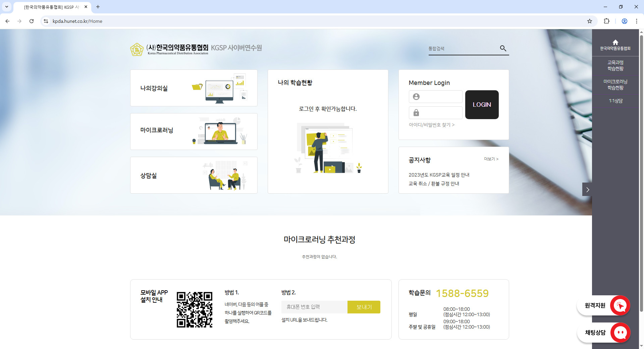Click the search magnifier icon
644x349 pixels.
pos(503,48)
